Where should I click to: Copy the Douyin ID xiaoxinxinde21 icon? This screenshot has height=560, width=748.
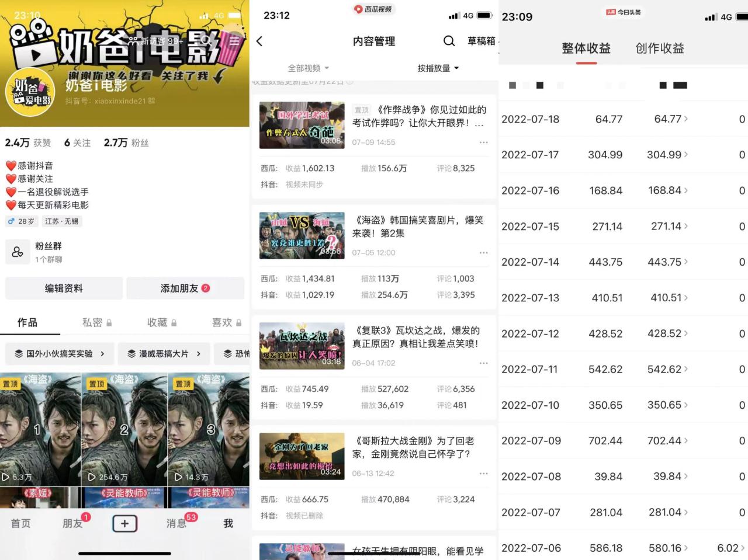click(x=152, y=100)
